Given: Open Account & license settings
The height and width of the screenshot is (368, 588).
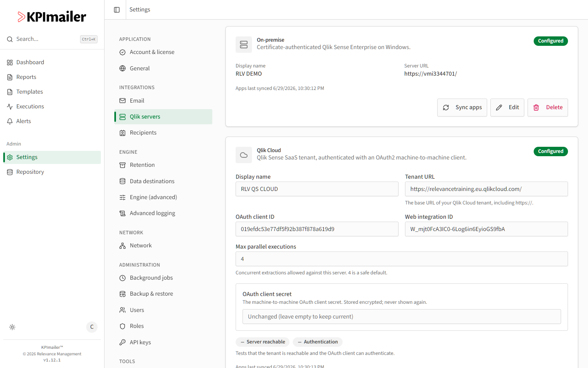Looking at the screenshot, I should click(163, 52).
